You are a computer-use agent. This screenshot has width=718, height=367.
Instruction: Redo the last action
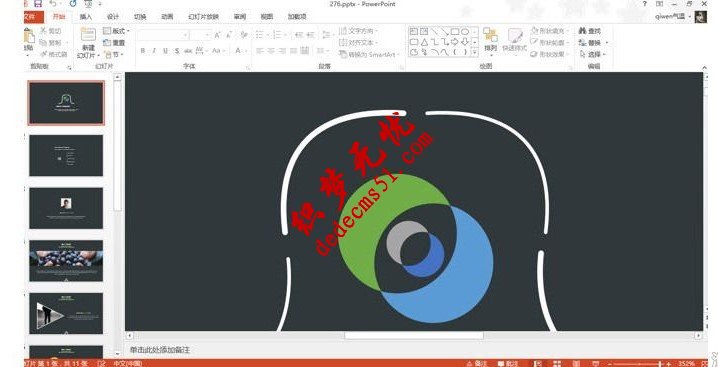(x=73, y=4)
